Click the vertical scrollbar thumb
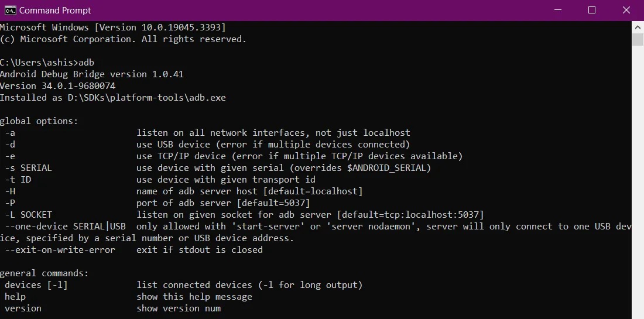644x319 pixels. (638, 39)
